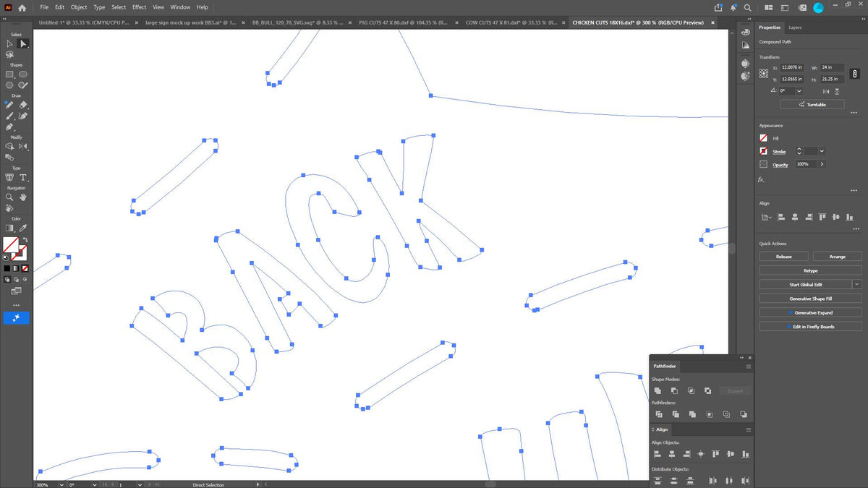
Task: Open rotation angle dropdown in Transform
Action: pos(799,91)
